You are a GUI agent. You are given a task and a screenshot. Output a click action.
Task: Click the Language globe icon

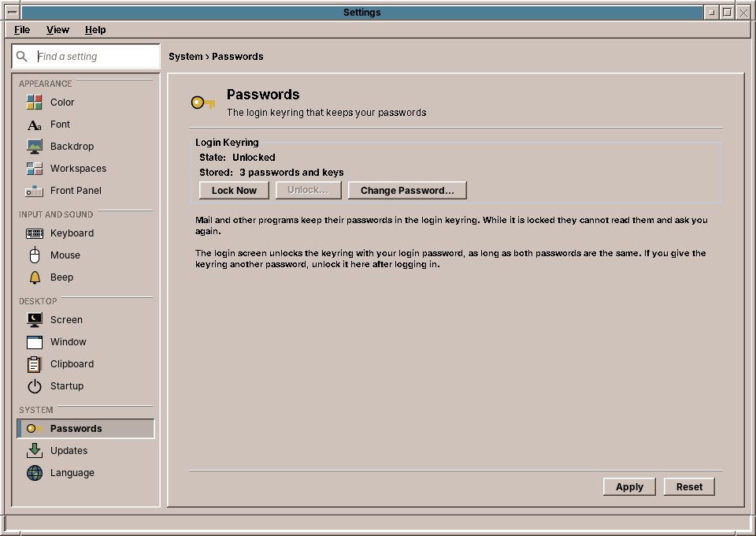pyautogui.click(x=34, y=473)
